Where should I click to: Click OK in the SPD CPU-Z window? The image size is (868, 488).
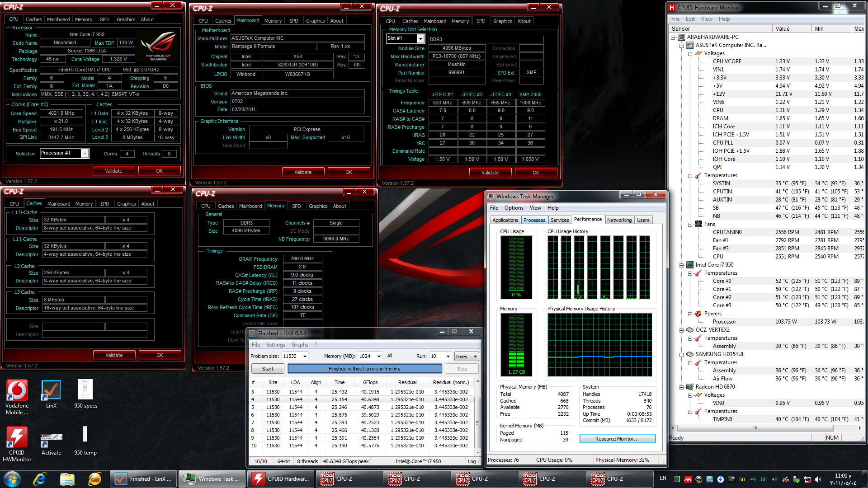[536, 173]
